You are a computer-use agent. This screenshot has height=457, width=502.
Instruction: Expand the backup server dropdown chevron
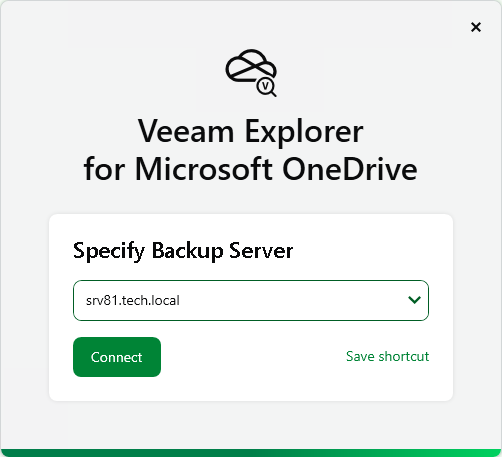click(414, 300)
